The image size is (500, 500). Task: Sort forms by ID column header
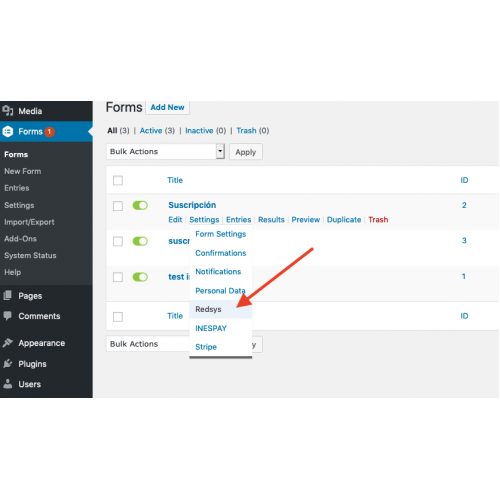tap(464, 180)
